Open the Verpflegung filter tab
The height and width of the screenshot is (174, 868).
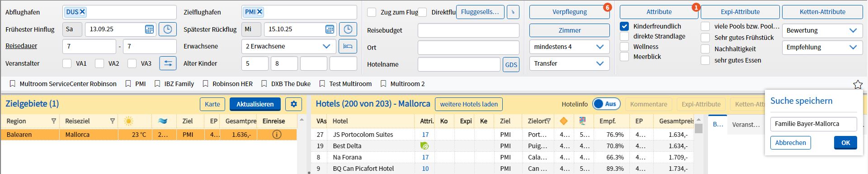(x=569, y=12)
